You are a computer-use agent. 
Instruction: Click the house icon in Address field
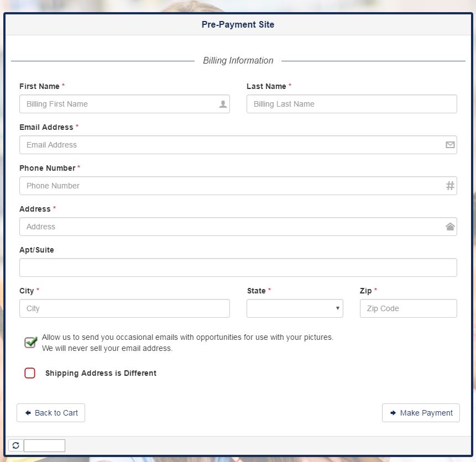point(450,227)
